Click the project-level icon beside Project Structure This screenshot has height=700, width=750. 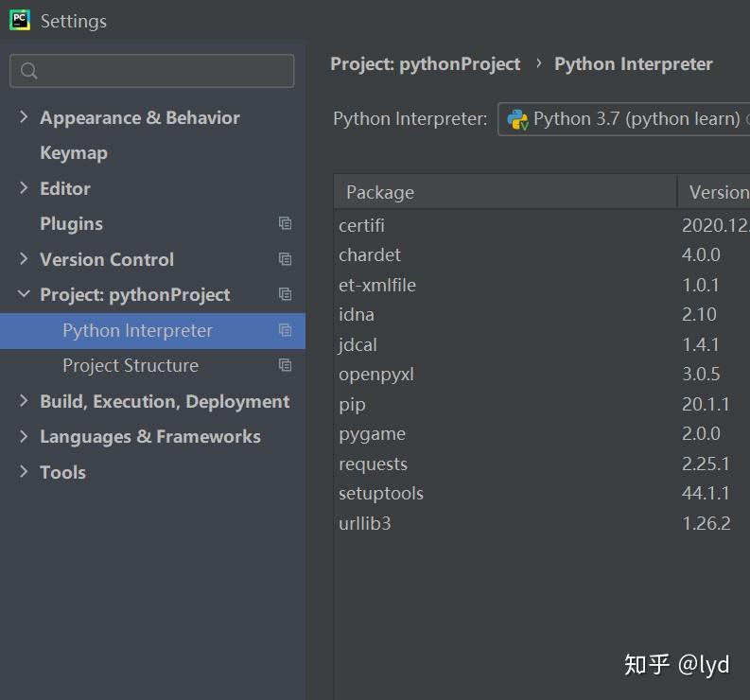pos(285,365)
